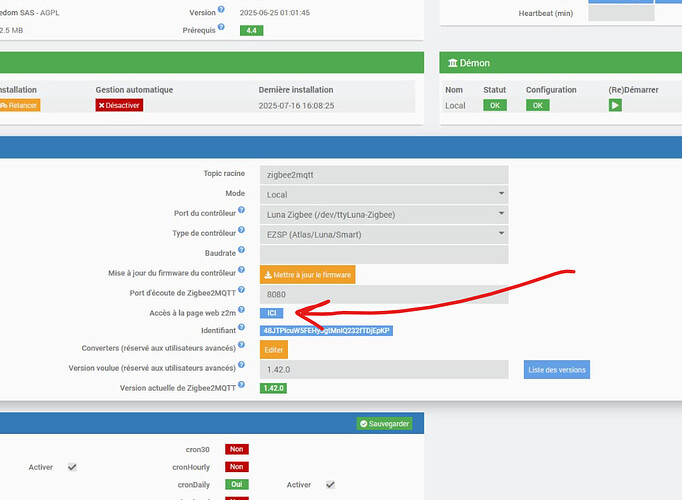The height and width of the screenshot is (500, 682).
Task: Open help icon next to Prérequis
Action: point(221,27)
